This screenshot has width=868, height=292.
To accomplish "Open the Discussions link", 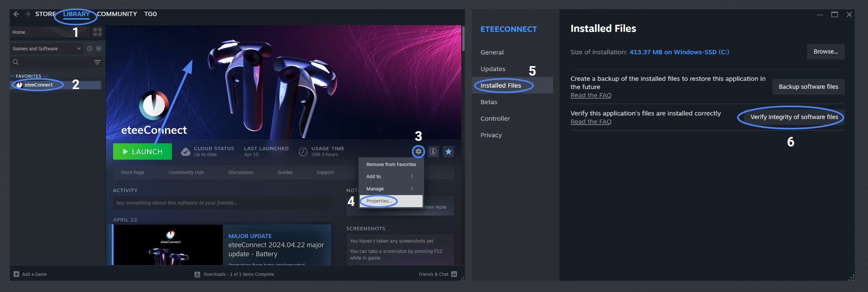I will 241,173.
